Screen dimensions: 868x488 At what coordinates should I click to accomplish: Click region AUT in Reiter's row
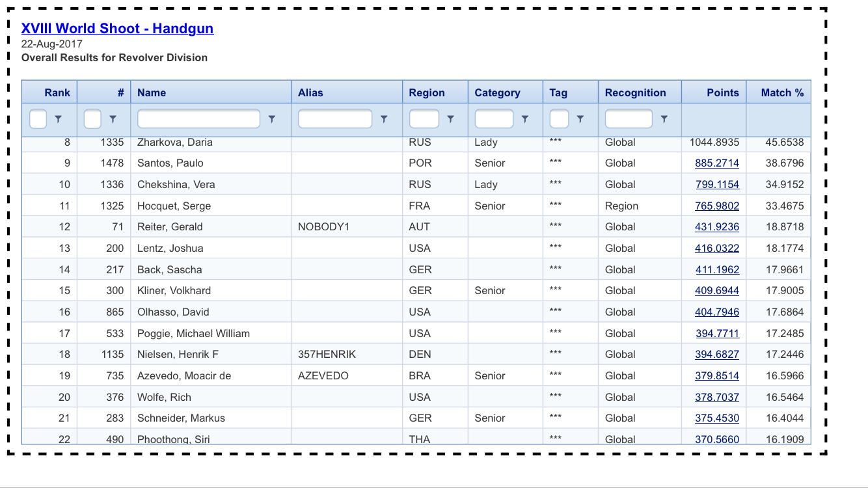point(420,227)
